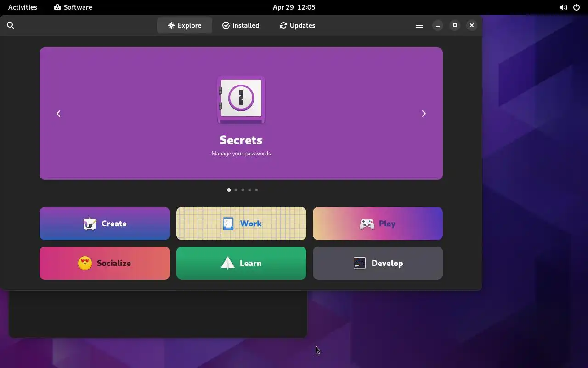Image resolution: width=588 pixels, height=368 pixels.
Task: Select the fourth carousel page dot
Action: click(249, 190)
